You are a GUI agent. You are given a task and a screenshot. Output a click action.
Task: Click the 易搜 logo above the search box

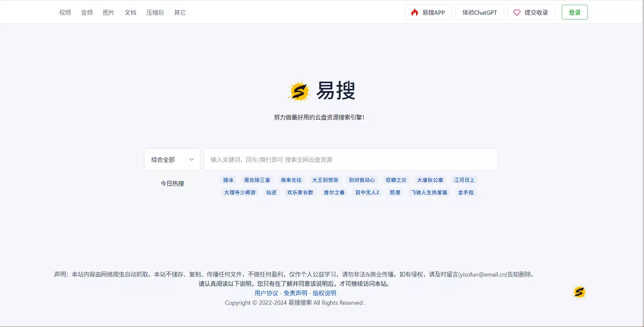coord(321,91)
